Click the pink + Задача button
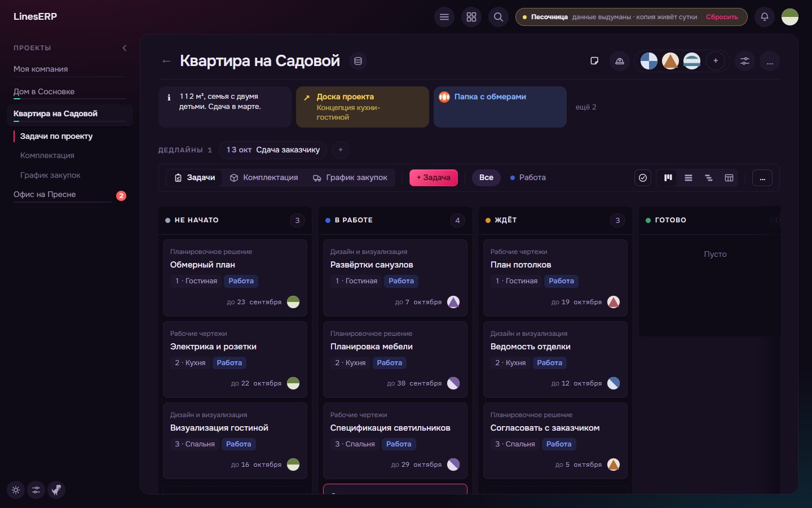This screenshot has height=508, width=812. (434, 178)
